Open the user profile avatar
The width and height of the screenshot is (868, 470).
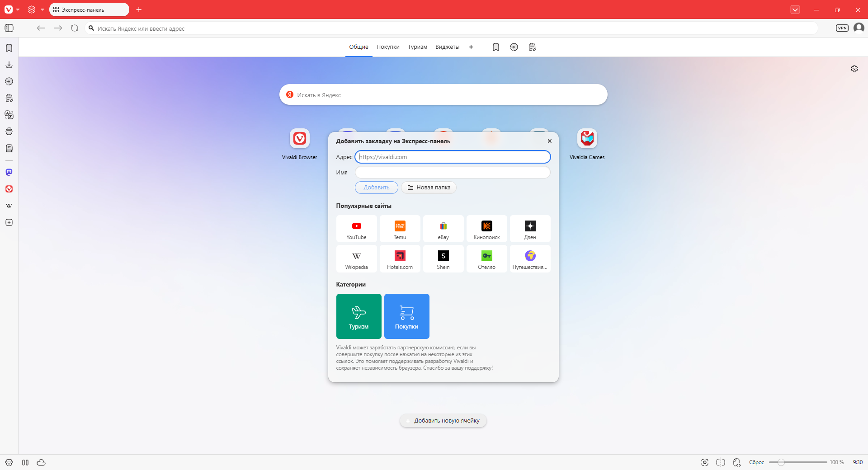pos(859,28)
